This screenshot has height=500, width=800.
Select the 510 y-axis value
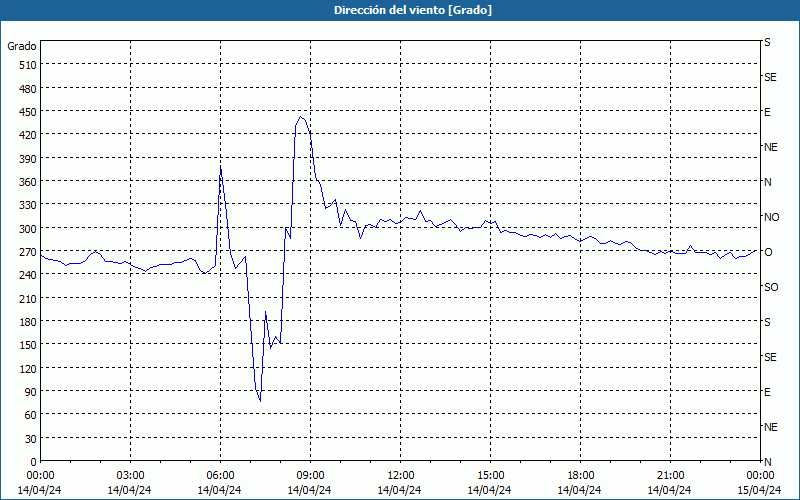(28, 65)
